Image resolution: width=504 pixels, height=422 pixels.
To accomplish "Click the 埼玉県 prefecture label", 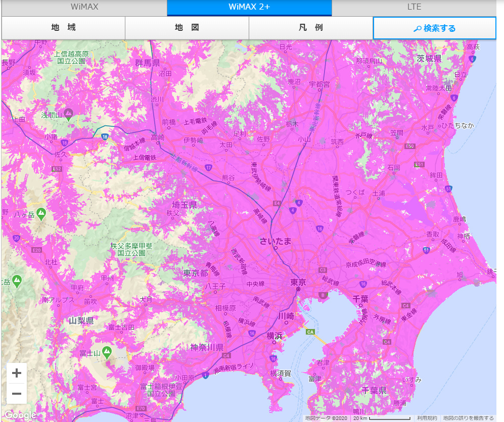I will tap(185, 205).
